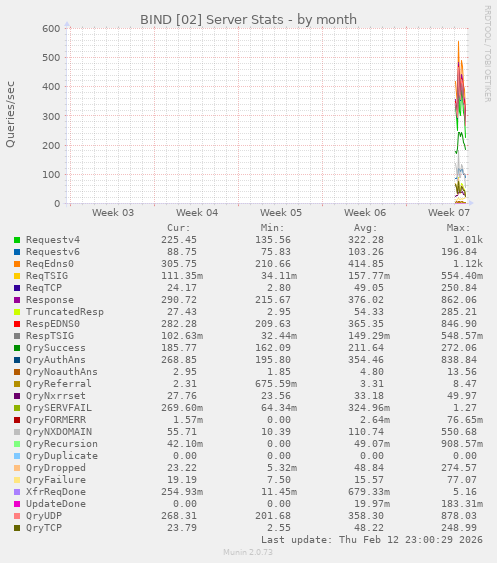Click the 600 y-axis value
Image resolution: width=497 pixels, height=563 pixels.
[51, 28]
